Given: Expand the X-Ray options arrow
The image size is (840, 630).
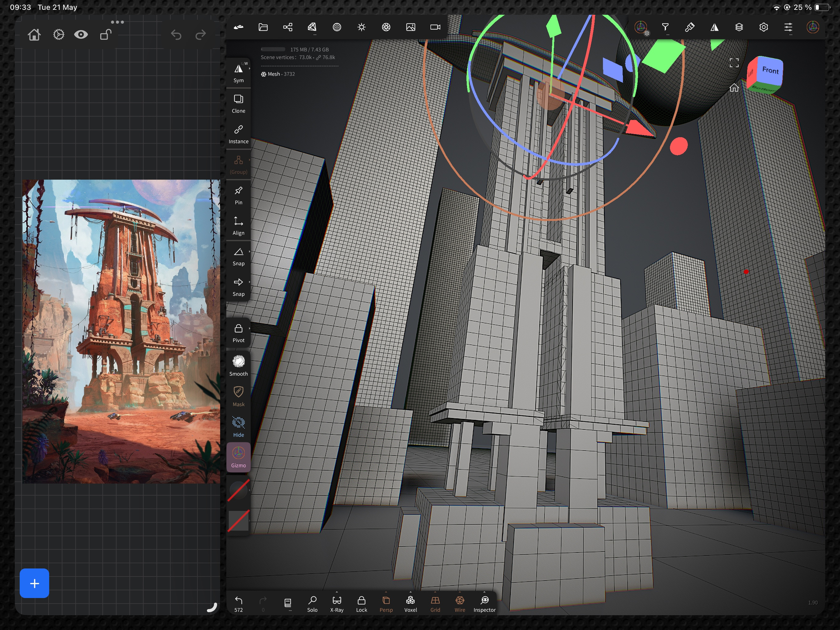Looking at the screenshot, I should click(x=337, y=592).
